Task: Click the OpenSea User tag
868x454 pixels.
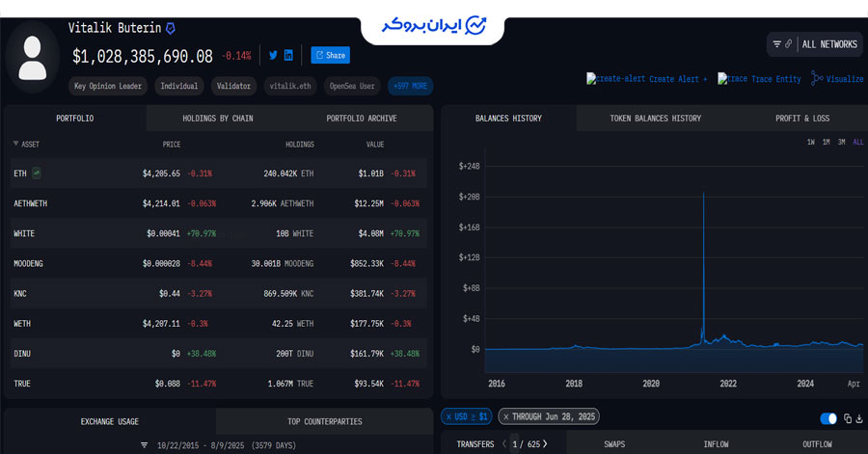Action: [352, 86]
